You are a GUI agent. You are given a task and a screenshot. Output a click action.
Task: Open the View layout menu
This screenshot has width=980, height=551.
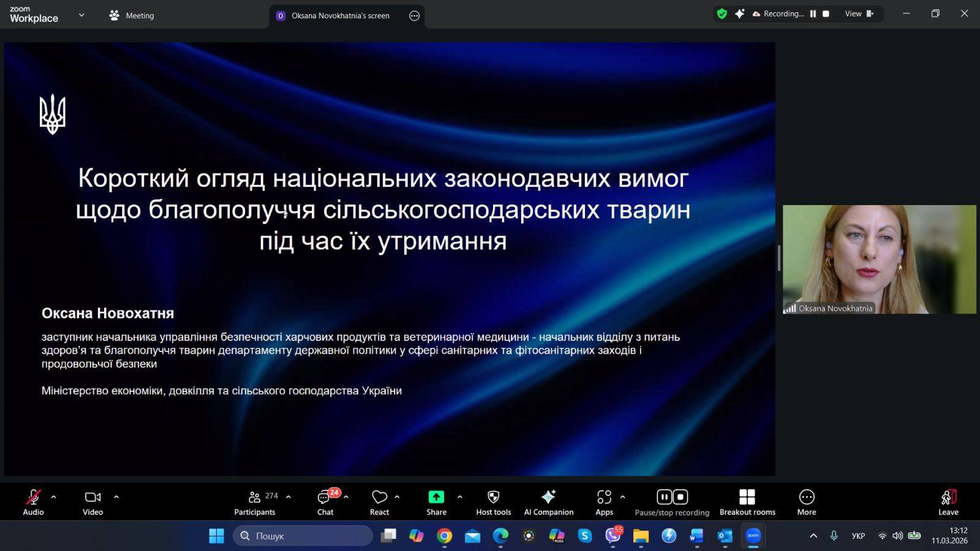click(859, 13)
